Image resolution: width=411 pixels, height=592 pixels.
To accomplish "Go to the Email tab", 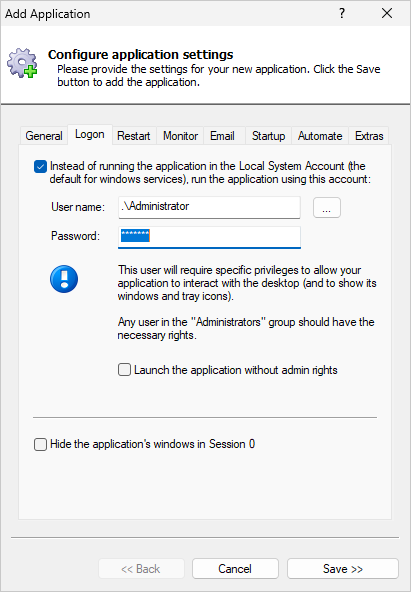I will pyautogui.click(x=222, y=136).
